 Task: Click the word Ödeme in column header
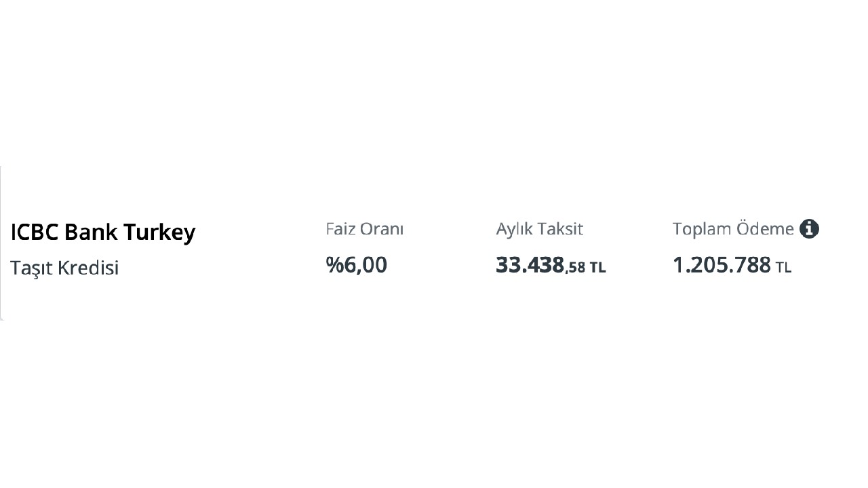click(x=765, y=229)
